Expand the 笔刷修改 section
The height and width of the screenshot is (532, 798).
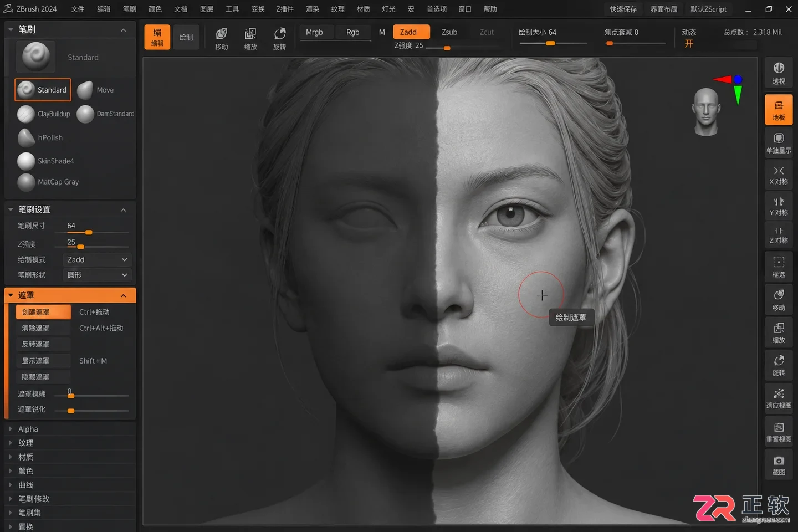click(70, 499)
